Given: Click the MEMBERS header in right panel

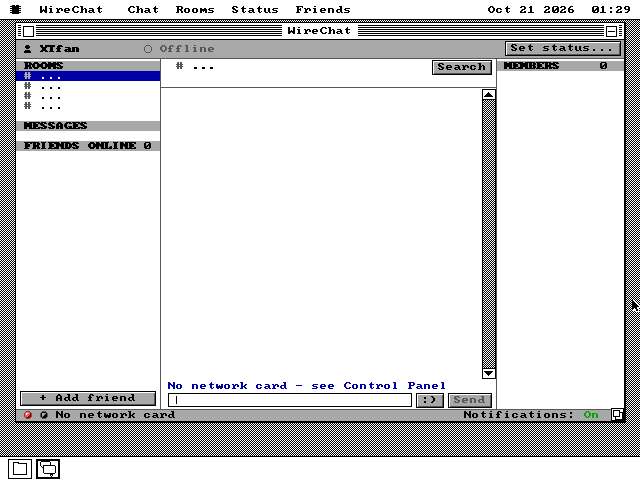Looking at the screenshot, I should pyautogui.click(x=560, y=66).
